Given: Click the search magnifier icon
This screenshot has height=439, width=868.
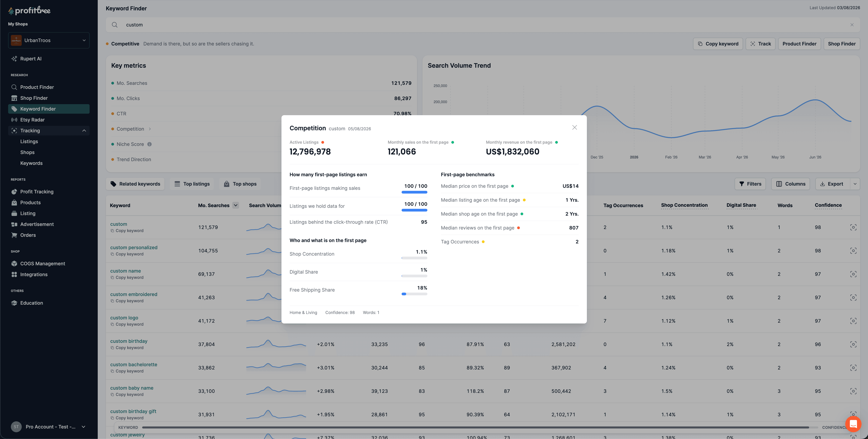Looking at the screenshot, I should 115,25.
